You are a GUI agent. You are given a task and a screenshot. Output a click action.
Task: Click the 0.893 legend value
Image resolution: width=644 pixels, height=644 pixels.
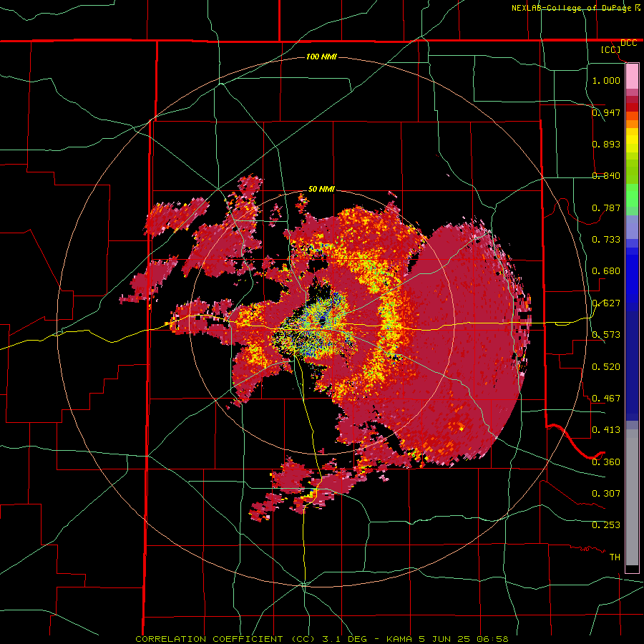pos(606,144)
